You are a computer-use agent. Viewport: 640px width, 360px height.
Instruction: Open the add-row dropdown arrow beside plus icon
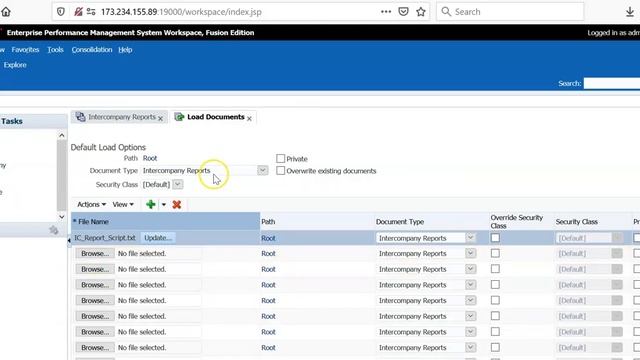pyautogui.click(x=164, y=204)
